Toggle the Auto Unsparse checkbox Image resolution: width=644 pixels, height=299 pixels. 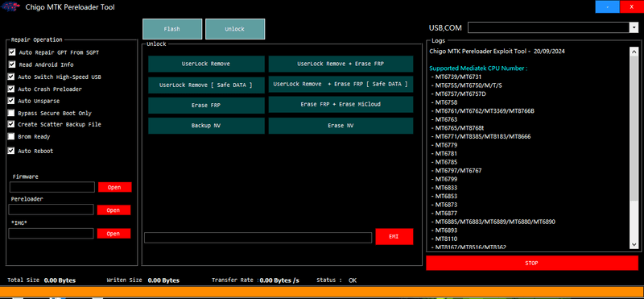coord(11,101)
